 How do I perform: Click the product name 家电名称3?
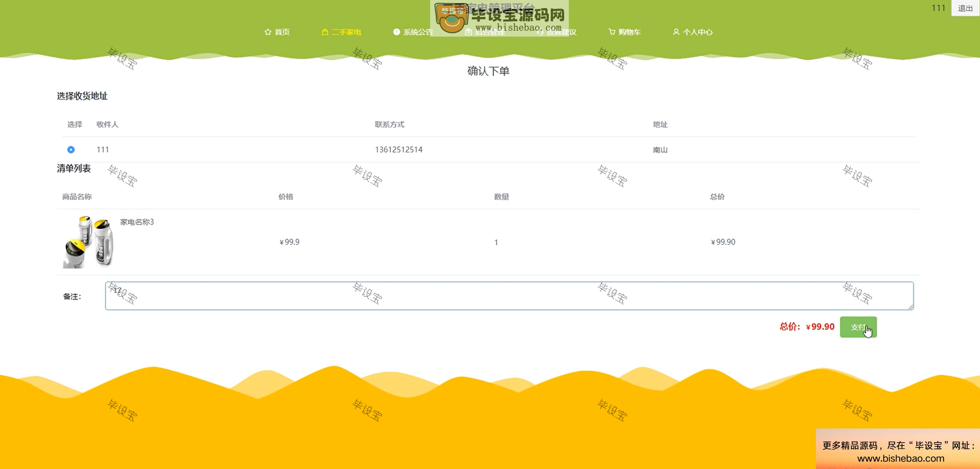tap(137, 222)
